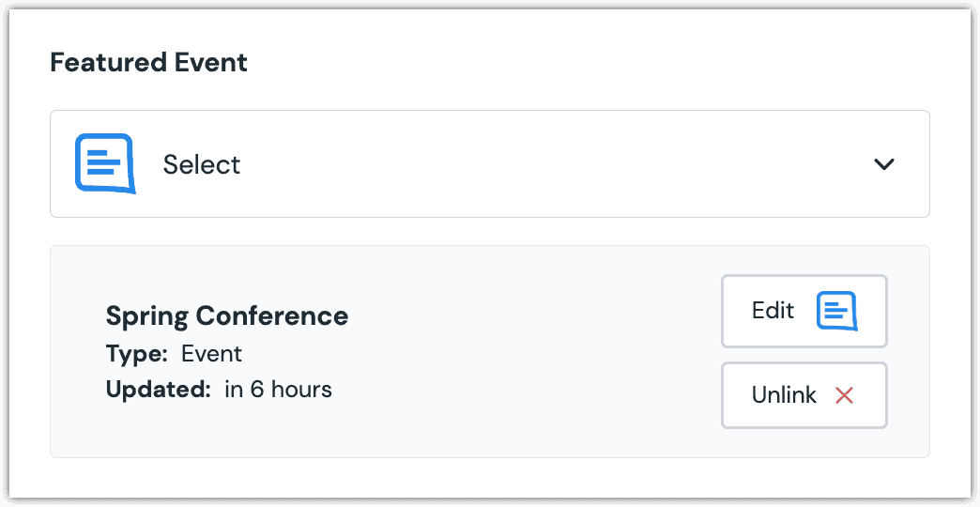Image resolution: width=980 pixels, height=507 pixels.
Task: Click middle of the Select dropdown box
Action: [x=490, y=163]
